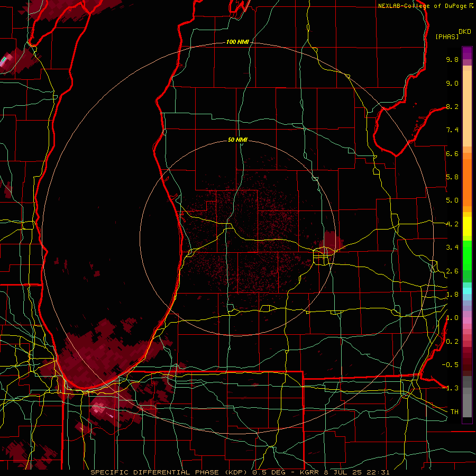Pick the purple top segment of color bar

[467, 53]
